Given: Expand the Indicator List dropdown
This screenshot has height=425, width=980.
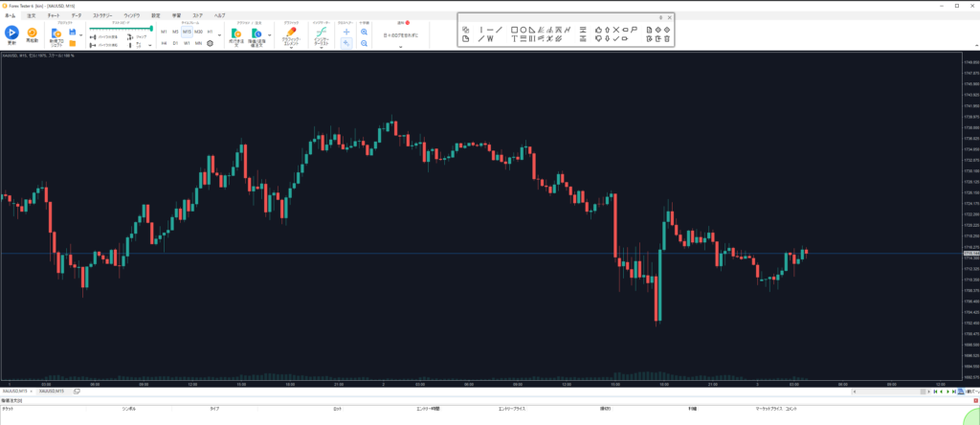Looking at the screenshot, I should (323, 47).
